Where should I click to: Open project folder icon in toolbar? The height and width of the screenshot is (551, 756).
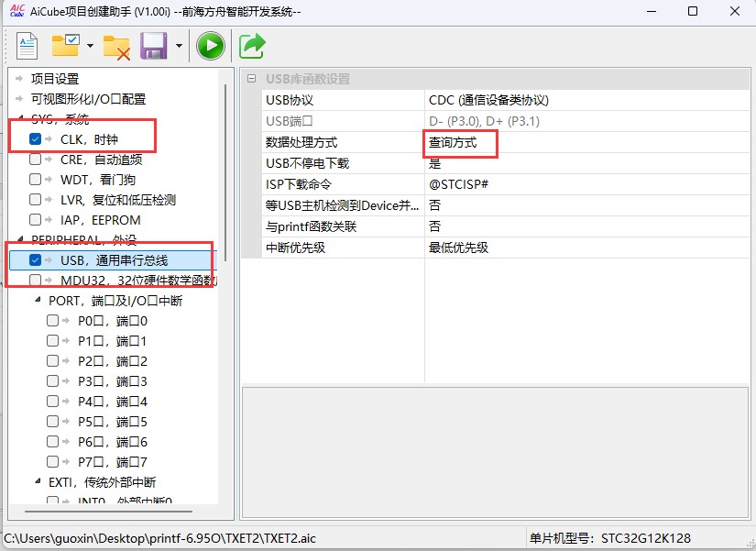tap(66, 45)
